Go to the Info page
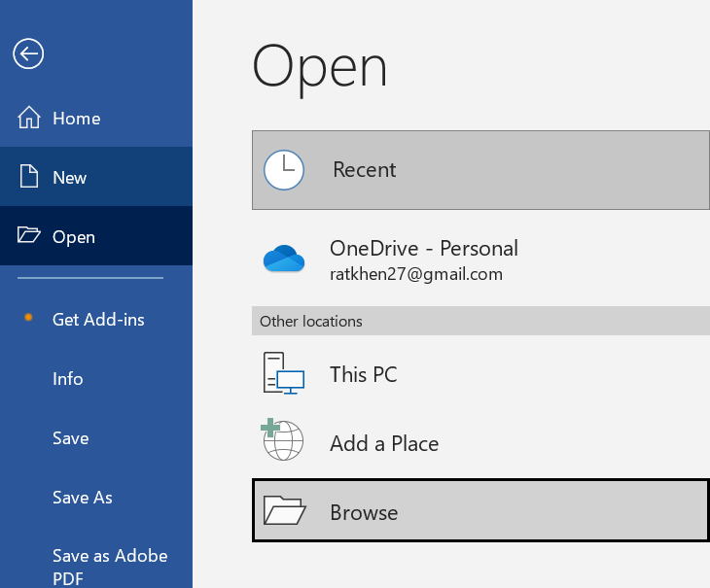 [x=68, y=379]
